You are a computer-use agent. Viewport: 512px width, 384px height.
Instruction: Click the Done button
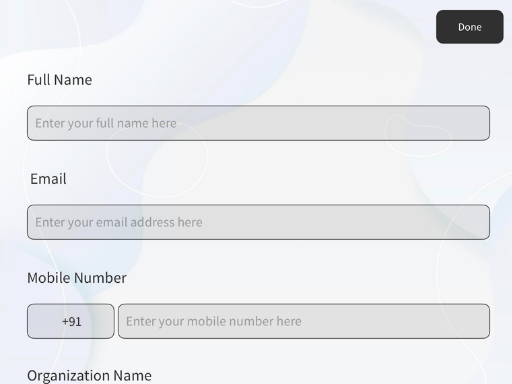[469, 27]
